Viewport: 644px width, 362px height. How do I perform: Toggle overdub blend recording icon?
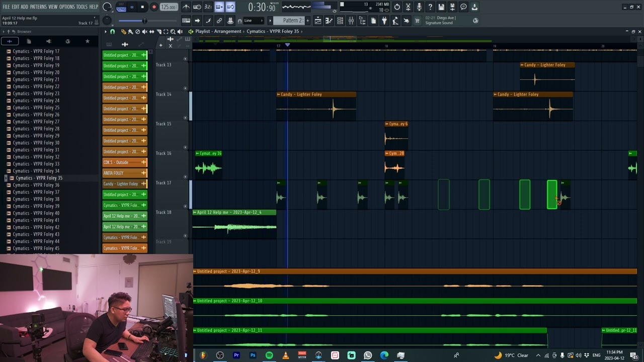click(219, 7)
